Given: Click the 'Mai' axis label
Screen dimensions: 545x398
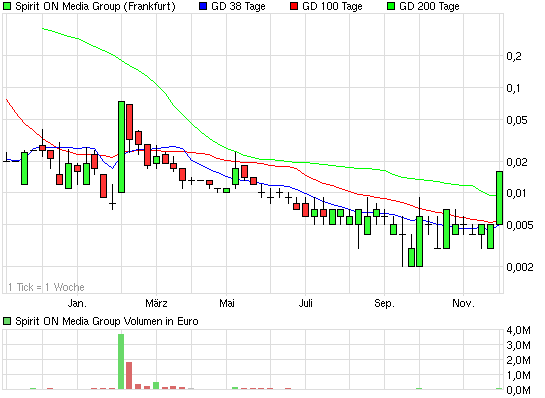Looking at the screenshot, I should coord(227,303).
